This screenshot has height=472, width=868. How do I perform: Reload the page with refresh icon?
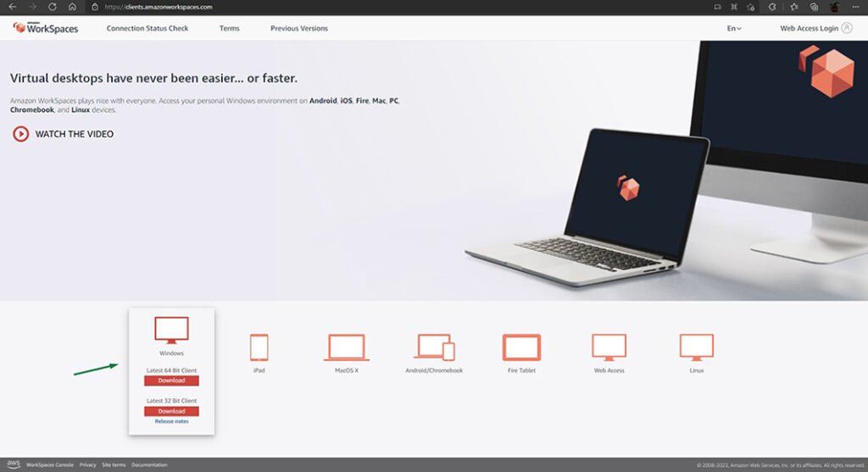(52, 7)
